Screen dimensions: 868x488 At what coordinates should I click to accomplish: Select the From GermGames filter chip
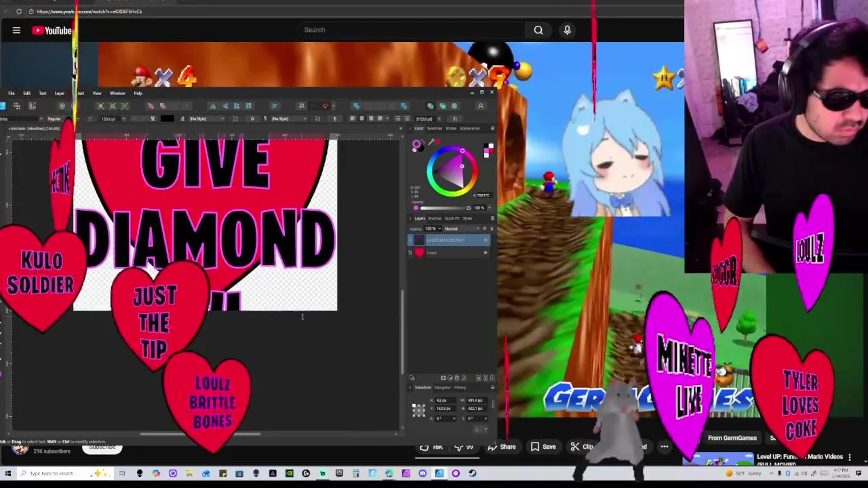click(732, 438)
